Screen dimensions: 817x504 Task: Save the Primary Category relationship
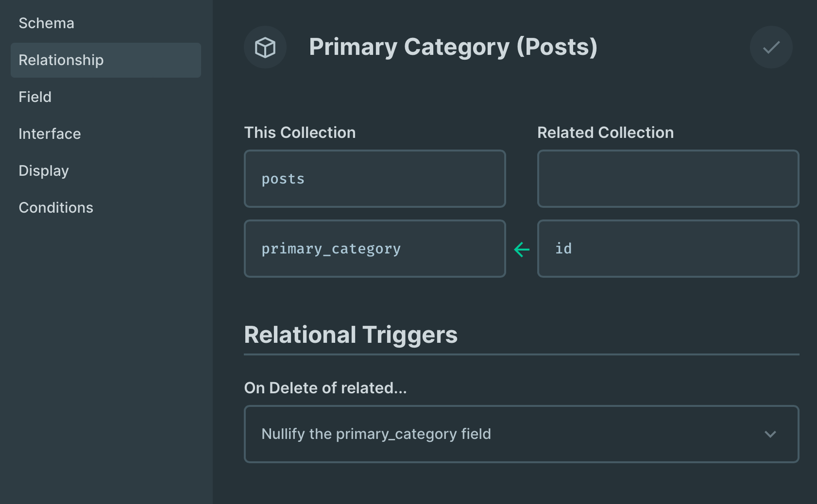[771, 47]
